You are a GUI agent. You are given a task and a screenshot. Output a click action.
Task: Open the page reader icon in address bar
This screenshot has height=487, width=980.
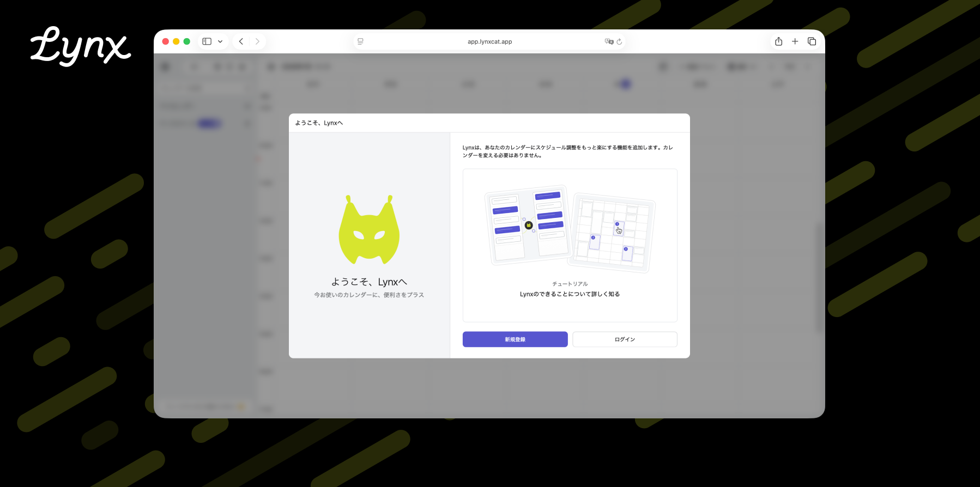(360, 41)
